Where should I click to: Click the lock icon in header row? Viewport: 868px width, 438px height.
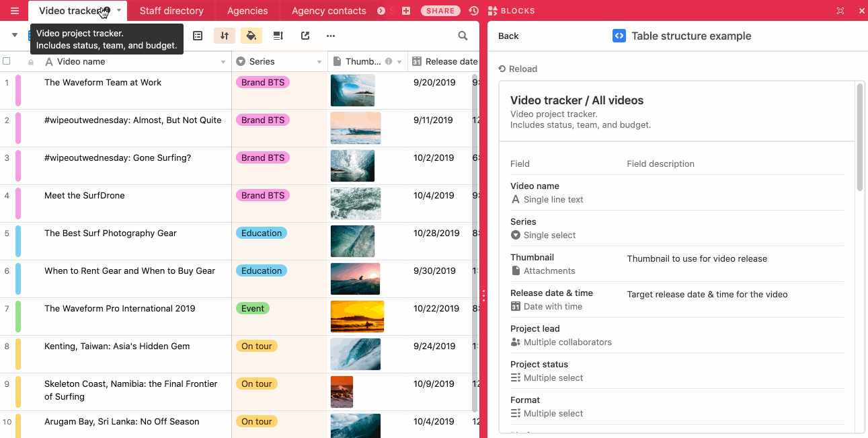pos(31,62)
